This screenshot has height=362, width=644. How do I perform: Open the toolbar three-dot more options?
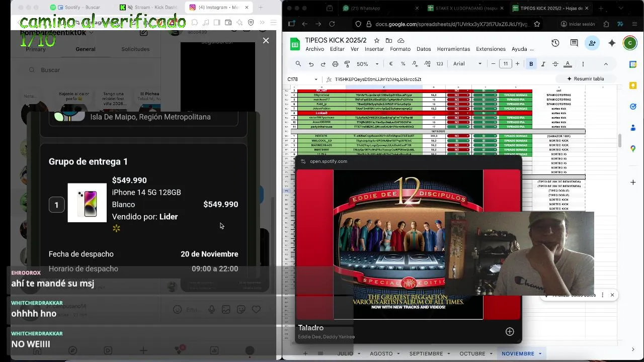[x=583, y=64]
